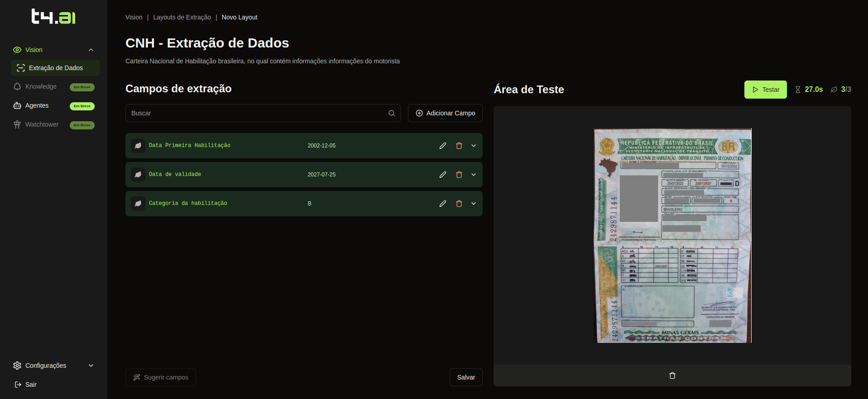Click the Salvar button
Viewport: 868px width, 399px height.
coord(465,377)
